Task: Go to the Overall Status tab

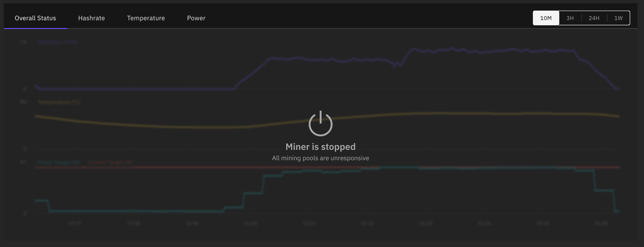Action: (35, 18)
